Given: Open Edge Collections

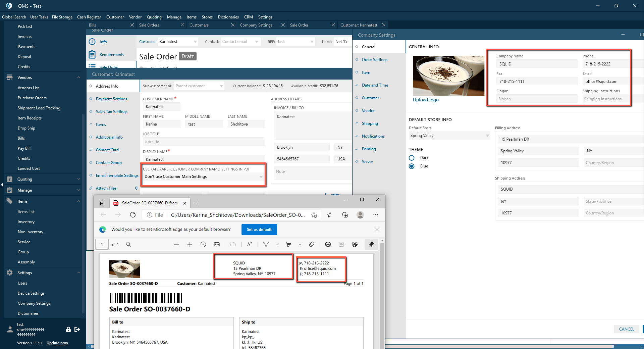Looking at the screenshot, I should (345, 215).
